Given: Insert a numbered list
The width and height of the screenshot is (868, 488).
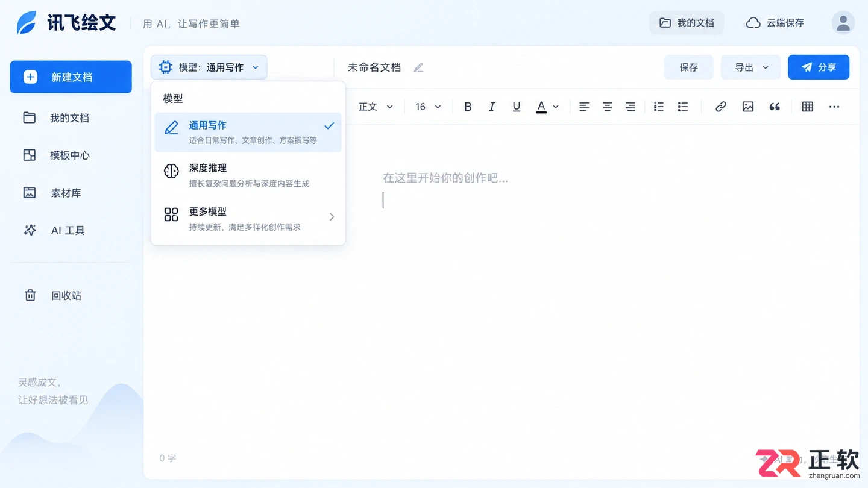Looking at the screenshot, I should [659, 107].
